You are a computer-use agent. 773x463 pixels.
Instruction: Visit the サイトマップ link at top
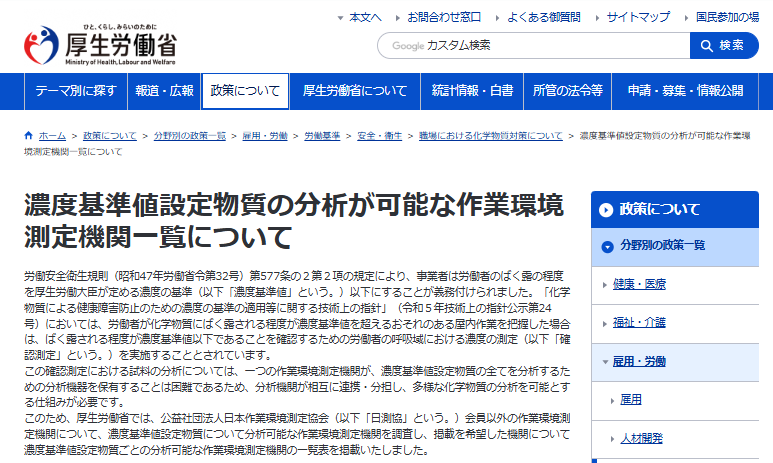click(638, 17)
